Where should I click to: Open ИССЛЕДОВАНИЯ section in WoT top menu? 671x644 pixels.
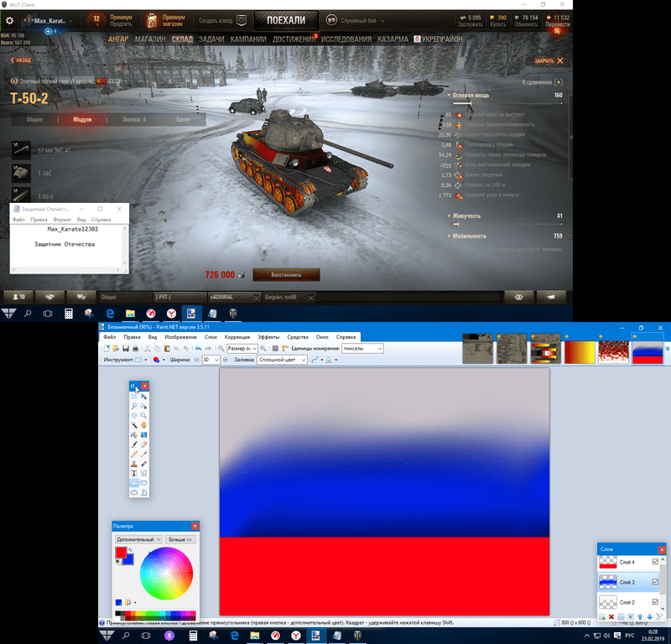coord(346,39)
